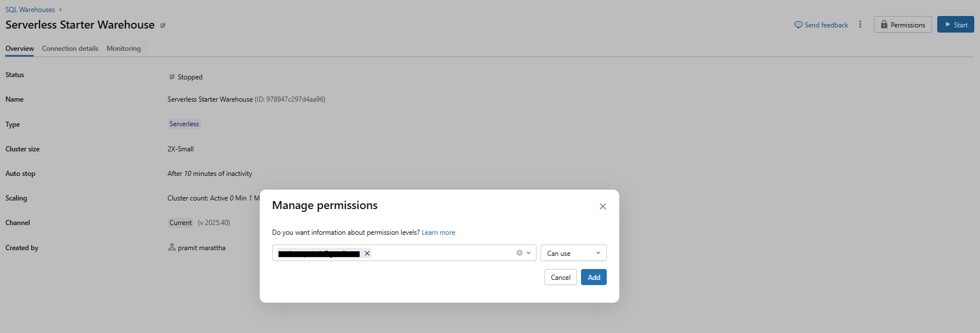This screenshot has height=333, width=980.
Task: Click the speech-bubble icon next to Send feedback
Action: tap(798, 25)
